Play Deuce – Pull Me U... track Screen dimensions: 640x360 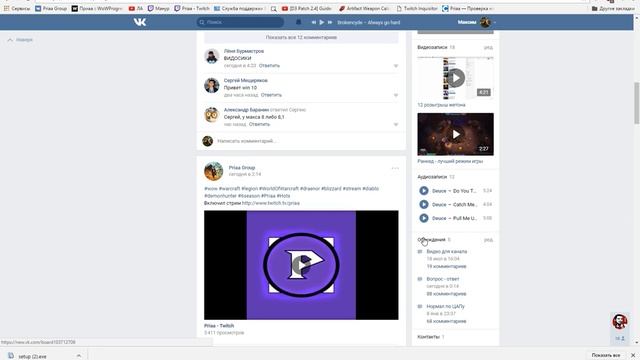(x=424, y=218)
